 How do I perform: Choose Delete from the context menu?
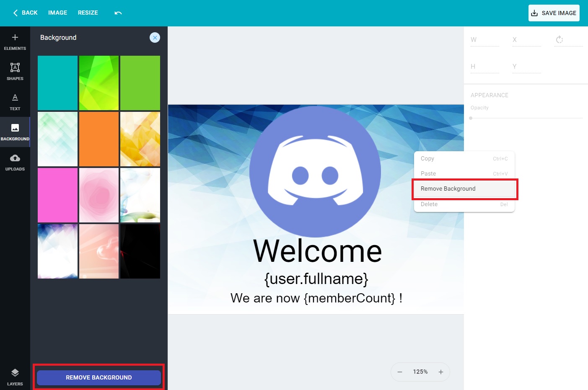click(464, 204)
